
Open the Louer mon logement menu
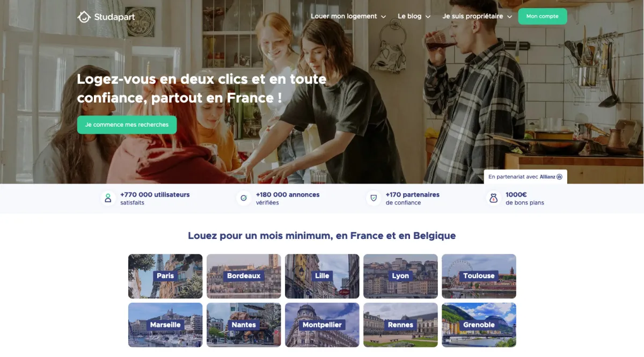(348, 16)
